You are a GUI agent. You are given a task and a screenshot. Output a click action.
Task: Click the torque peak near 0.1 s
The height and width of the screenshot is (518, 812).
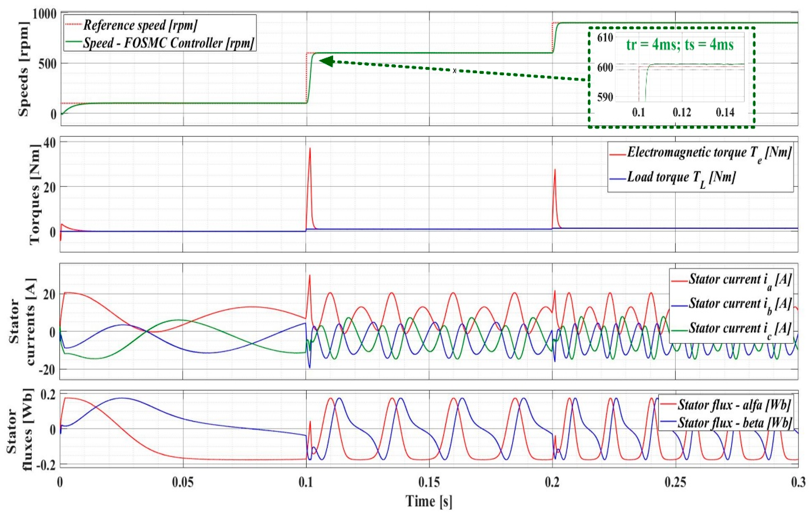point(309,149)
